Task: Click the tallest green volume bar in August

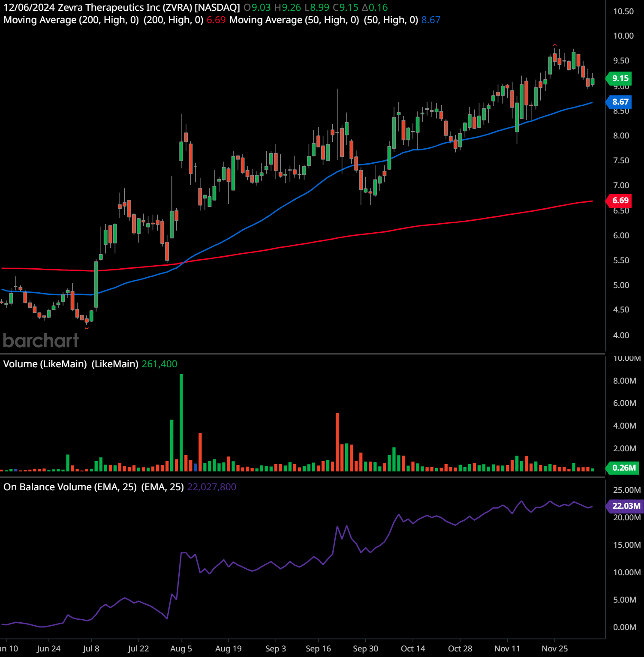Action: 181,422
